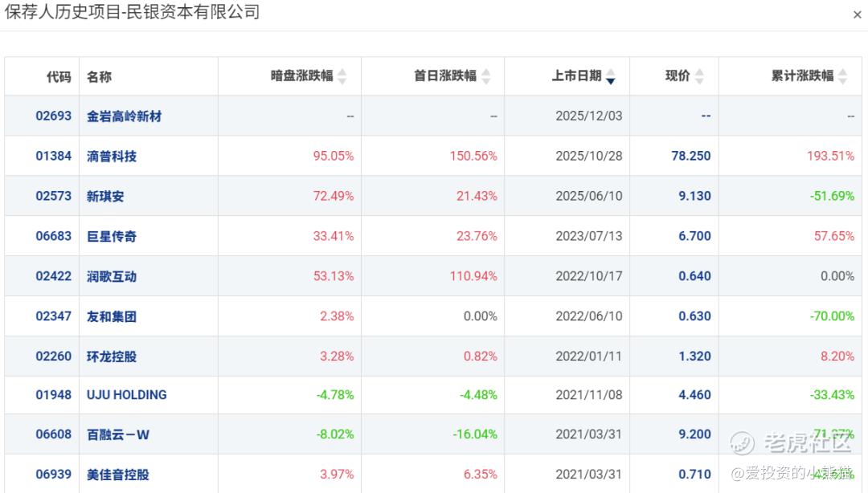The image size is (868, 493).
Task: Select listing date 2021/11/08
Action: coord(589,395)
